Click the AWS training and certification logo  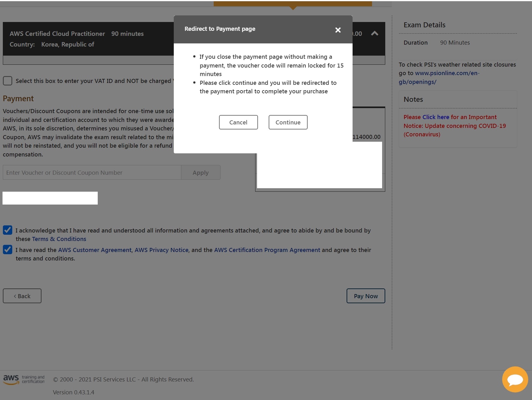[24, 379]
